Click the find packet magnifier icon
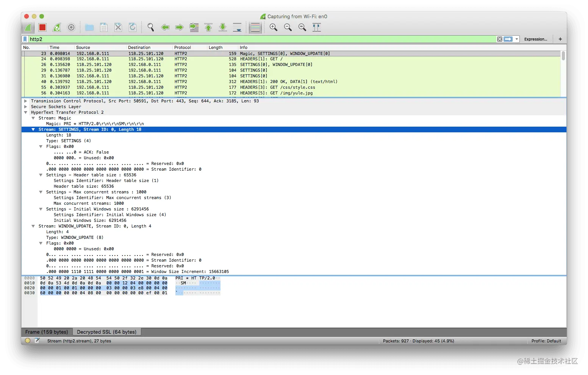Viewport: 588px width, 375px height. coord(151,27)
